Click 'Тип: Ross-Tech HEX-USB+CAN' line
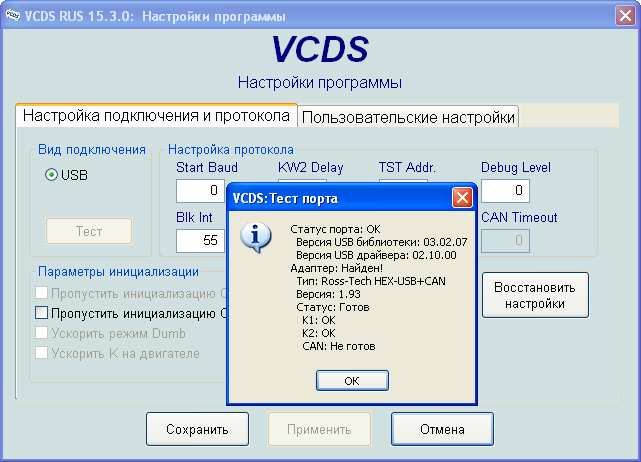641x462 pixels. pos(371,281)
